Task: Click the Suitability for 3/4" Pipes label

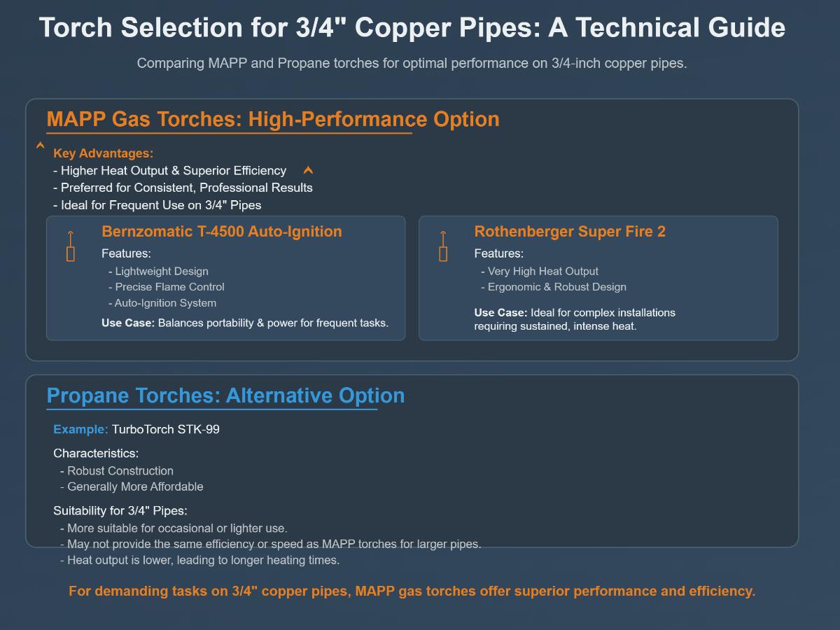Action: (x=120, y=510)
